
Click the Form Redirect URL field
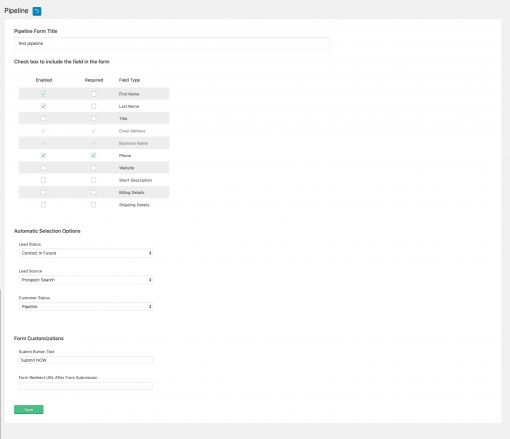[x=86, y=386]
